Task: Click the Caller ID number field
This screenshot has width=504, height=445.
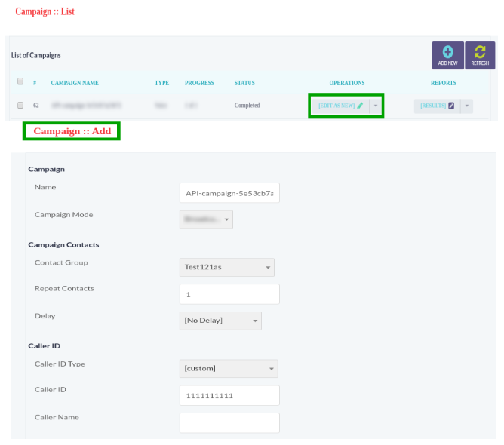Action: pos(229,395)
